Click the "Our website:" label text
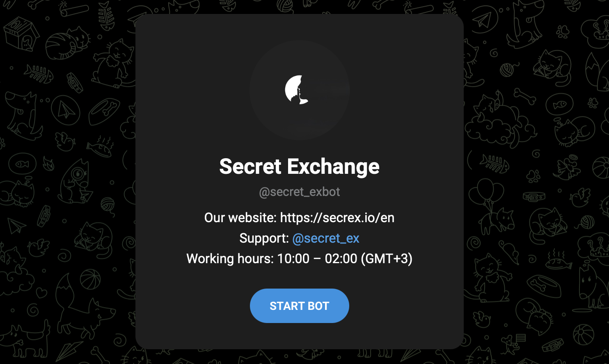 [240, 218]
